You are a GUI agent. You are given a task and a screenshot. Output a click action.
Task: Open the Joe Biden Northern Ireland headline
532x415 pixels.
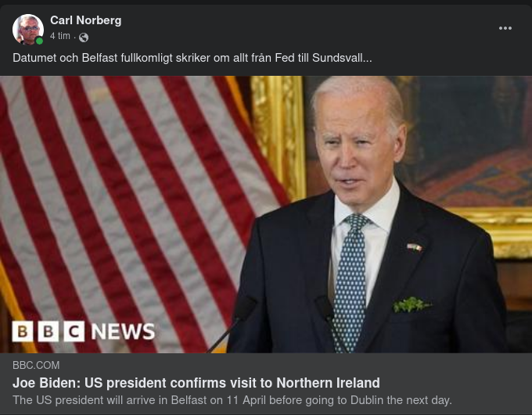click(x=196, y=383)
